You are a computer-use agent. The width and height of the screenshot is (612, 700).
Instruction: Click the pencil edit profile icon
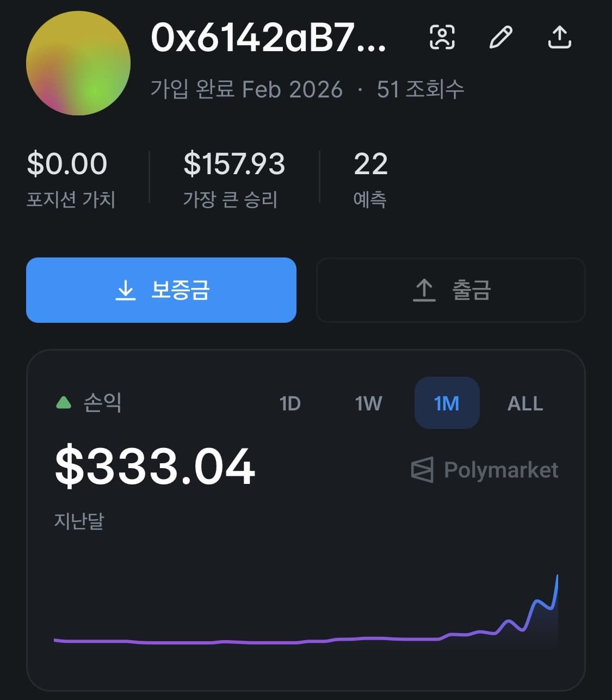coord(500,37)
